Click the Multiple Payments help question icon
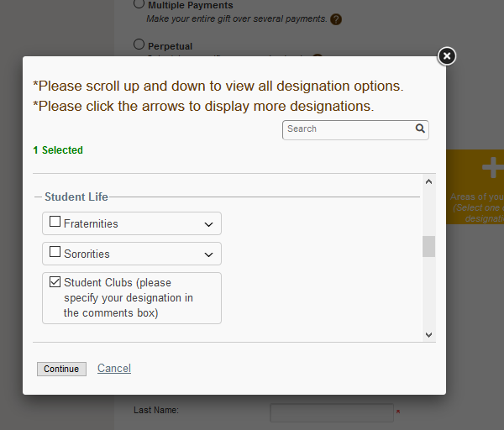 point(336,19)
